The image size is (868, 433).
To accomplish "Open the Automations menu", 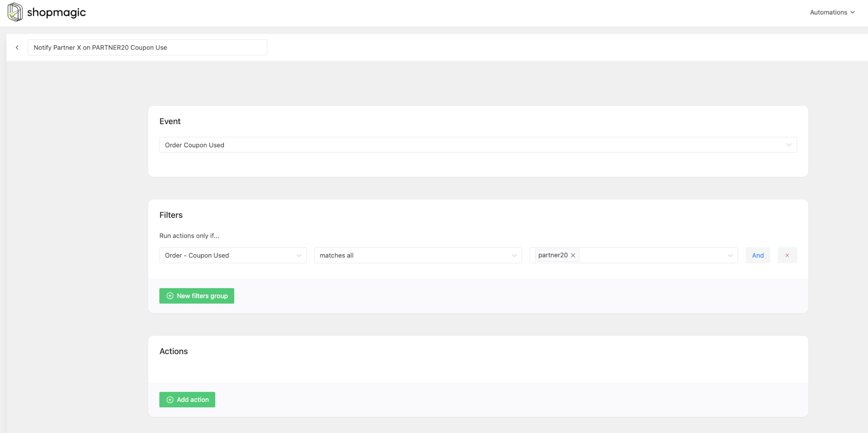I will point(829,12).
